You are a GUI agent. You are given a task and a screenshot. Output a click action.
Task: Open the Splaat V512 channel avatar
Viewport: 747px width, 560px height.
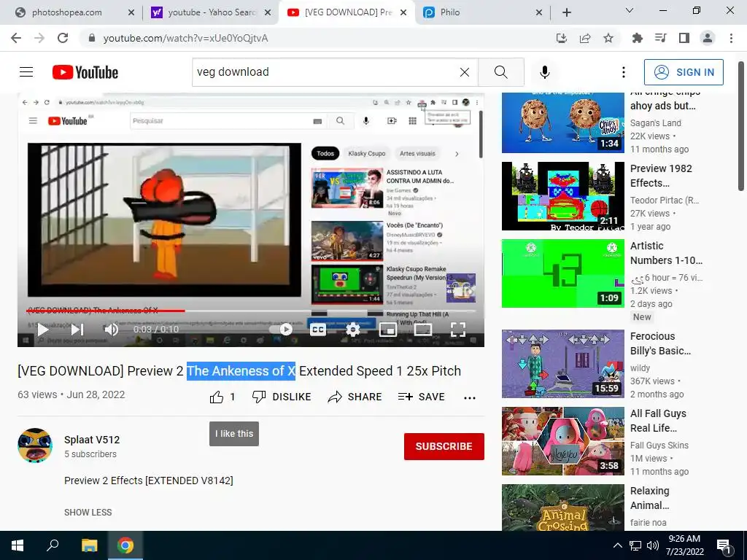point(35,446)
